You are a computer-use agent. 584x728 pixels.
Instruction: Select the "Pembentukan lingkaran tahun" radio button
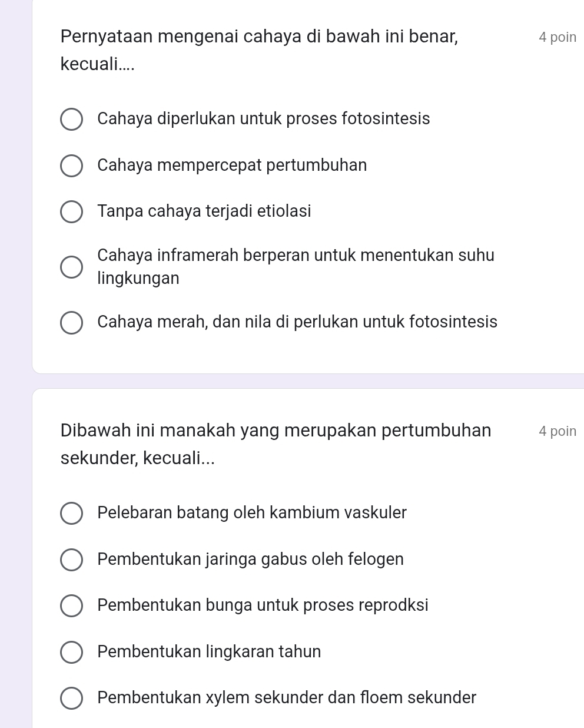point(72,652)
